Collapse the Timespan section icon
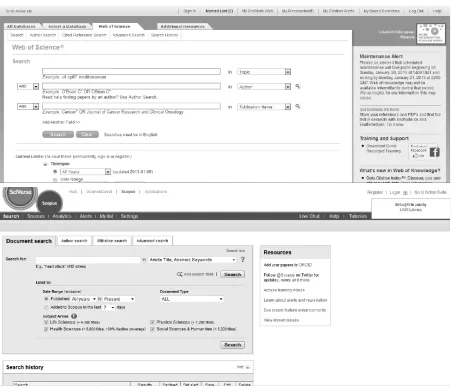Screen dimensions: 453x388 (x=45, y=164)
